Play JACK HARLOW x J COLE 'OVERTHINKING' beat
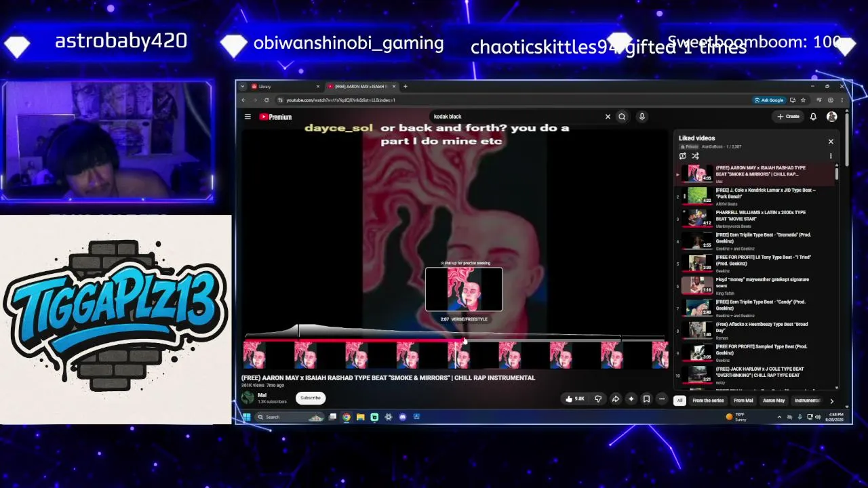 (x=755, y=375)
